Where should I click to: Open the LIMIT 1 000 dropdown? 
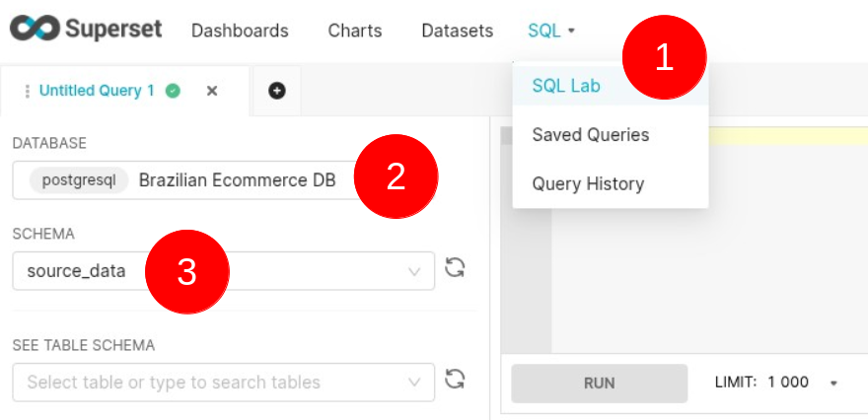[833, 383]
